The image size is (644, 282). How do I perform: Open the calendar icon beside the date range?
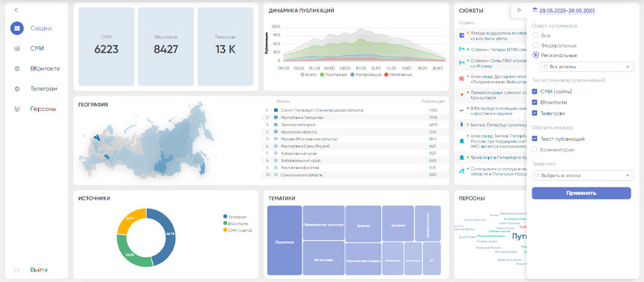[535, 10]
